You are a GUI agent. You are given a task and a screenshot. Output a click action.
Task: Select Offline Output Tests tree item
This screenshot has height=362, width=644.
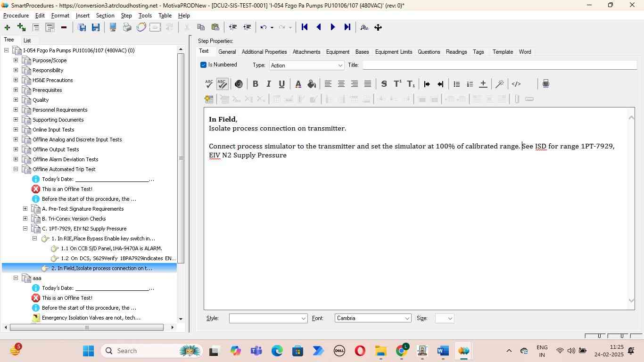click(x=56, y=149)
